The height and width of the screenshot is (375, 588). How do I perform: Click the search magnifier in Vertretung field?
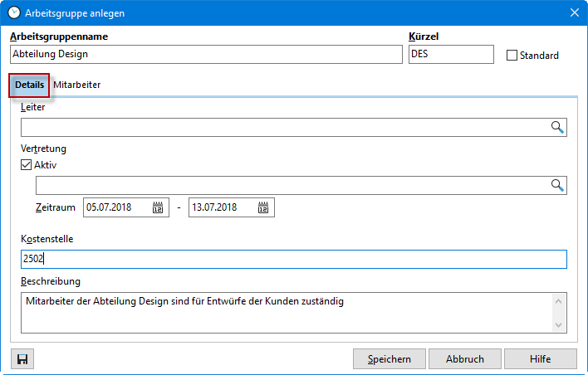[x=557, y=185]
